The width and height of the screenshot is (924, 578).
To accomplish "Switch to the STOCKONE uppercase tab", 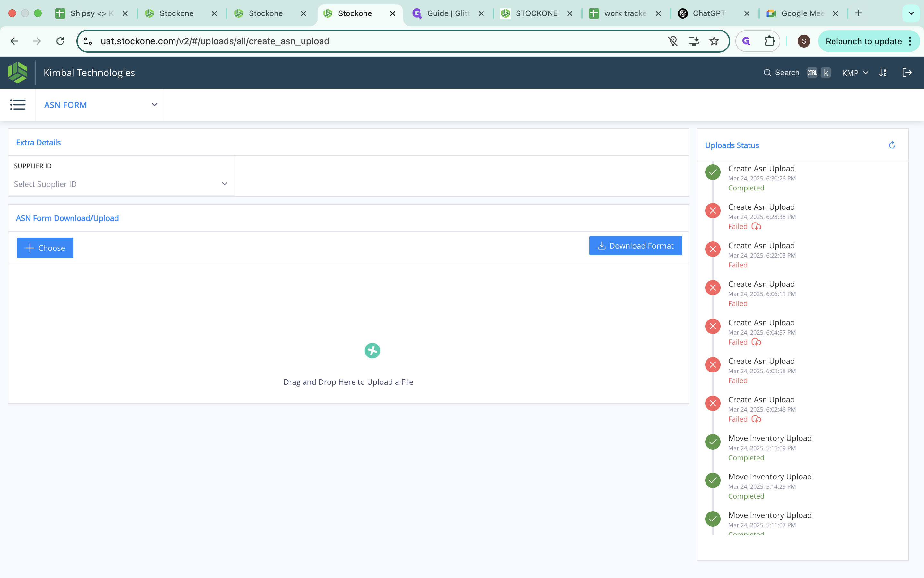I will click(x=536, y=13).
